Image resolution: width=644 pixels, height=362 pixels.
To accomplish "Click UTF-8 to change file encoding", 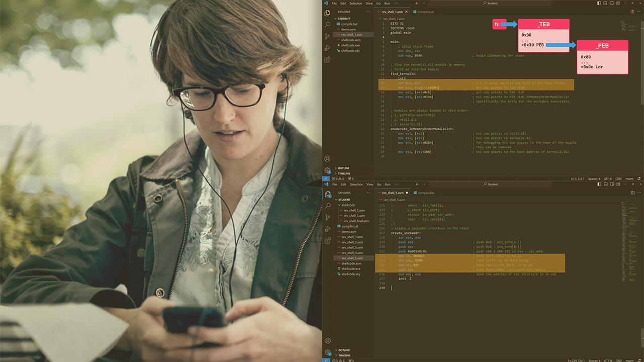I will 608,178.
